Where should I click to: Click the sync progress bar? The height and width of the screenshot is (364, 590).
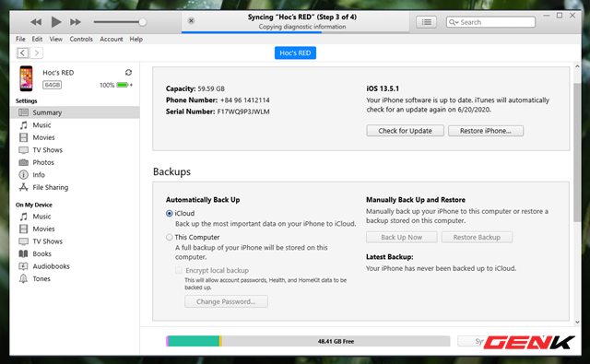295,32
